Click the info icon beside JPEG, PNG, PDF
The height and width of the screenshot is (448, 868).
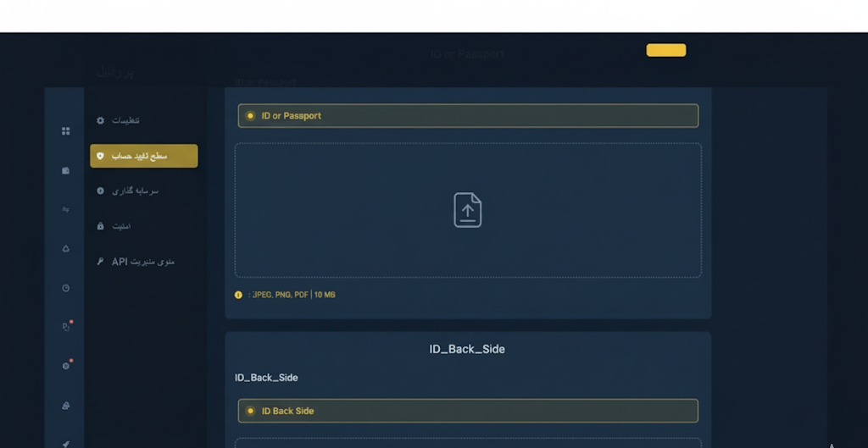[x=238, y=295]
